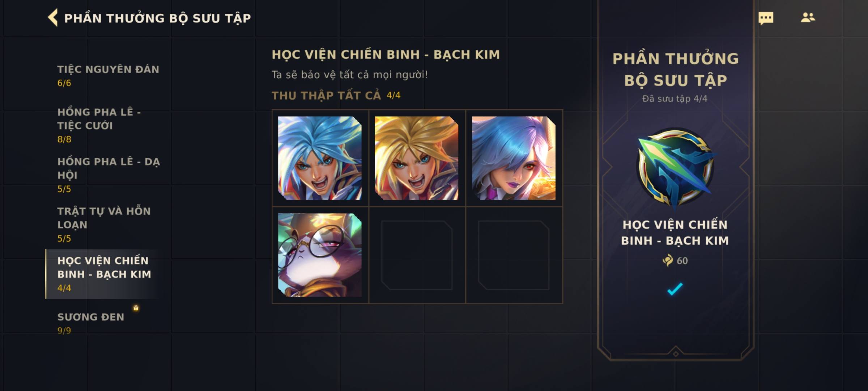868x391 pixels.
Task: Click the Học Viện Chiến Binh emblem icon
Action: 675,168
